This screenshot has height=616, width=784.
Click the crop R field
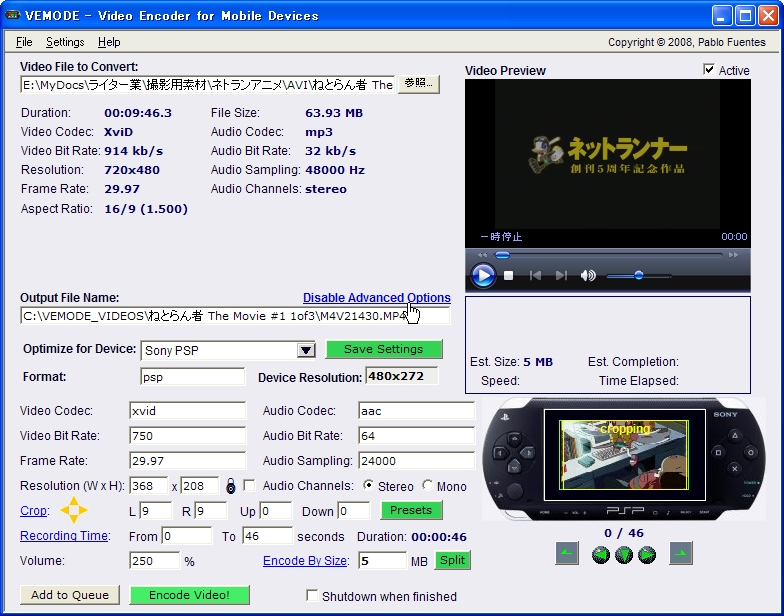[210, 510]
